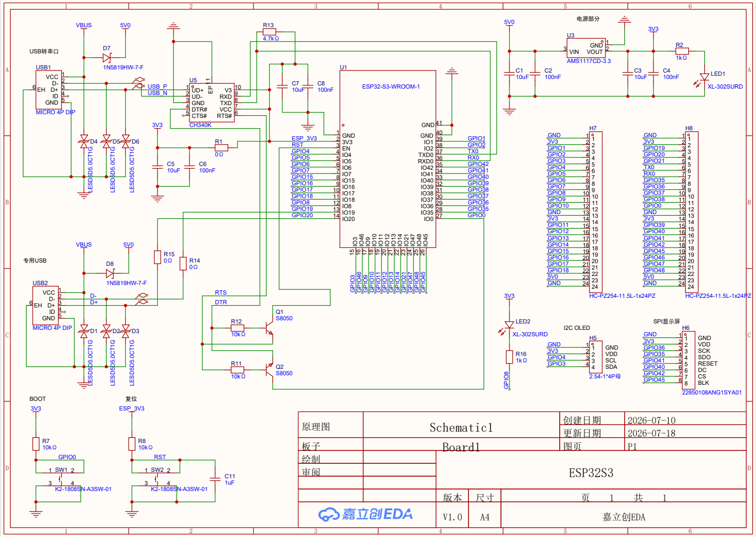Image resolution: width=756 pixels, height=537 pixels.
Task: Select resistor R16 1kΩ symbol
Action: [x=509, y=357]
